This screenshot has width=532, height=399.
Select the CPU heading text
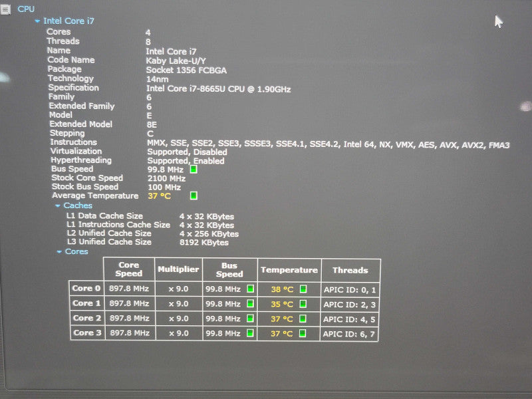[26, 9]
